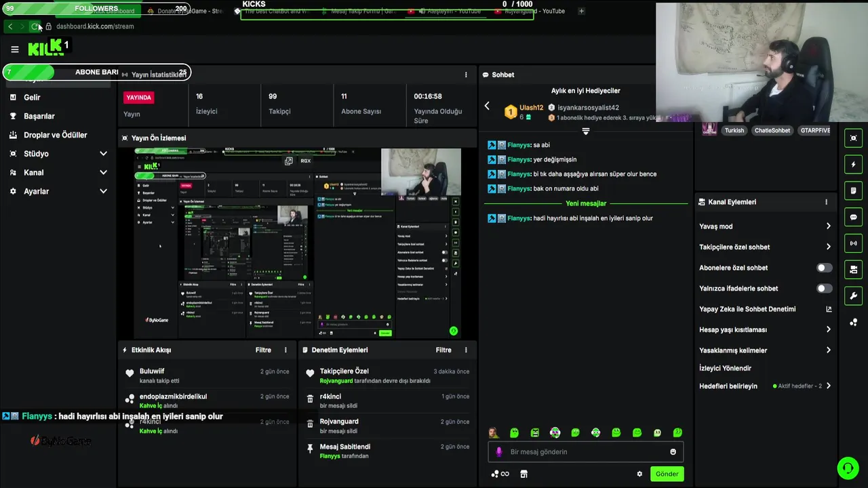Click the shop icon below message box
The height and width of the screenshot is (488, 868).
pyautogui.click(x=524, y=474)
